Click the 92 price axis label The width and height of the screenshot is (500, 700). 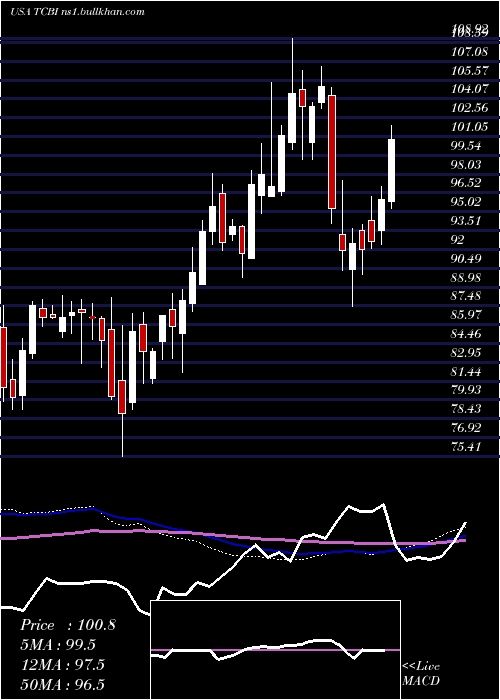tap(458, 240)
